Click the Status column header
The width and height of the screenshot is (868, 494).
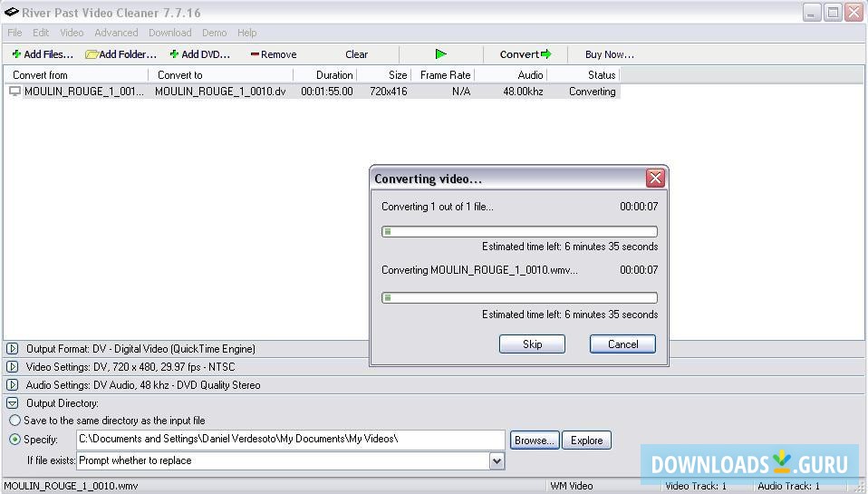tap(583, 74)
